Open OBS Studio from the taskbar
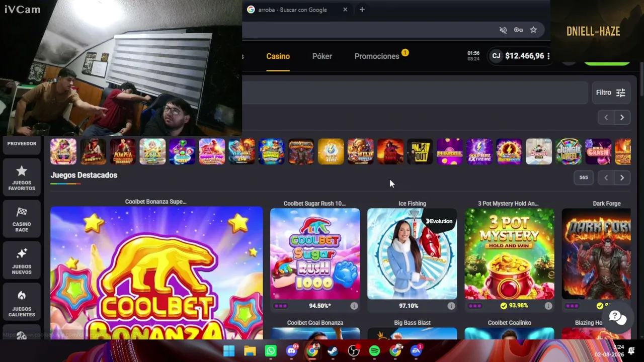 (x=354, y=350)
